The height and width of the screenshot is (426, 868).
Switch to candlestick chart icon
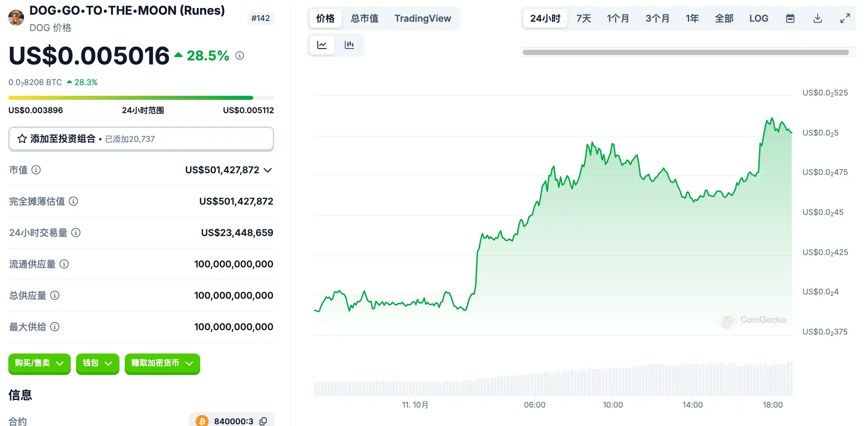pyautogui.click(x=349, y=45)
